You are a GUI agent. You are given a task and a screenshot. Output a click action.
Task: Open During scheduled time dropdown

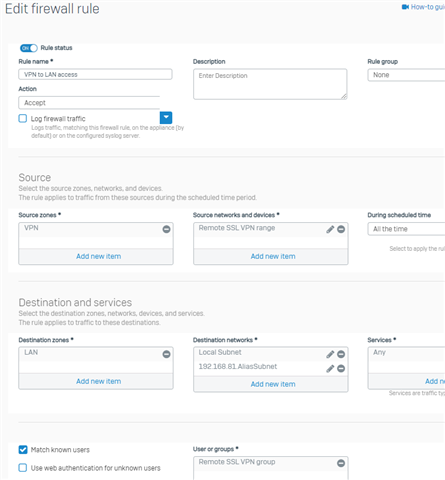pos(406,229)
